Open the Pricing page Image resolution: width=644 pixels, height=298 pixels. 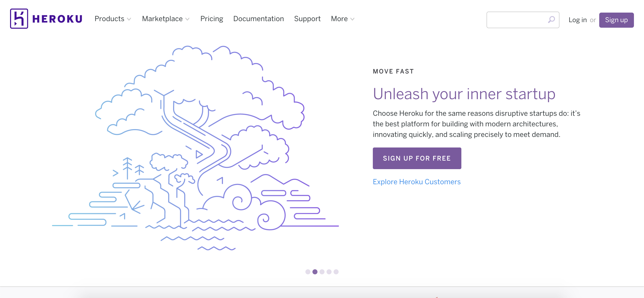[212, 19]
